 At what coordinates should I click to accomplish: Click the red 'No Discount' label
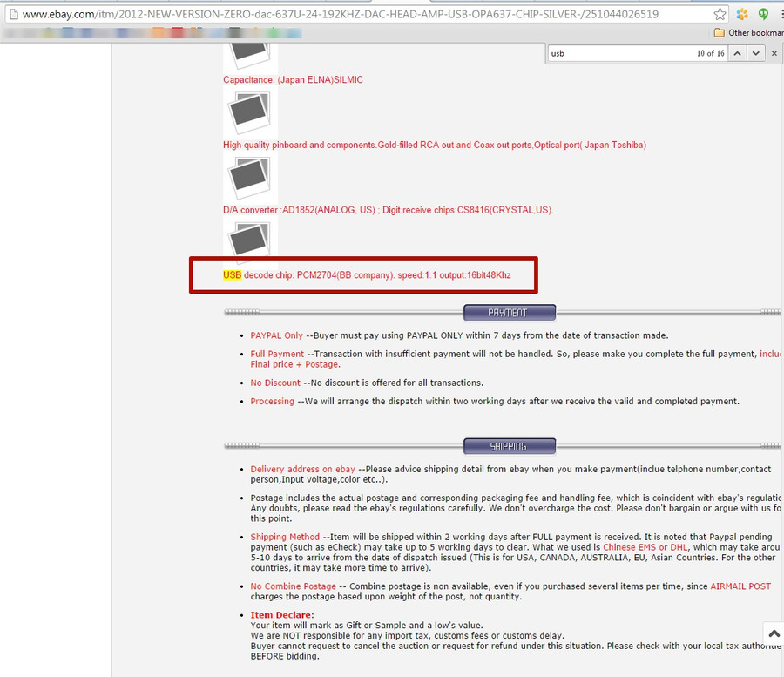click(x=275, y=383)
